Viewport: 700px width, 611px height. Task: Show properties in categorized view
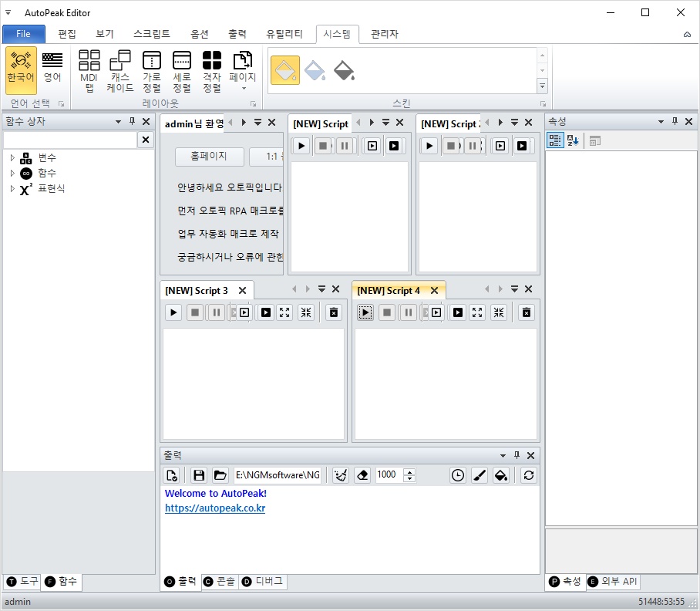click(555, 140)
